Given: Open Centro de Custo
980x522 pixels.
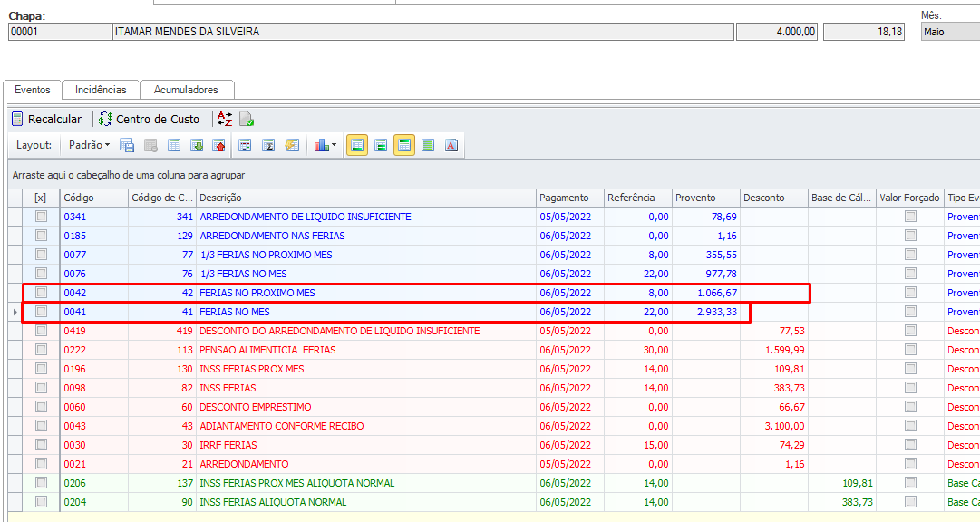Looking at the screenshot, I should point(149,119).
